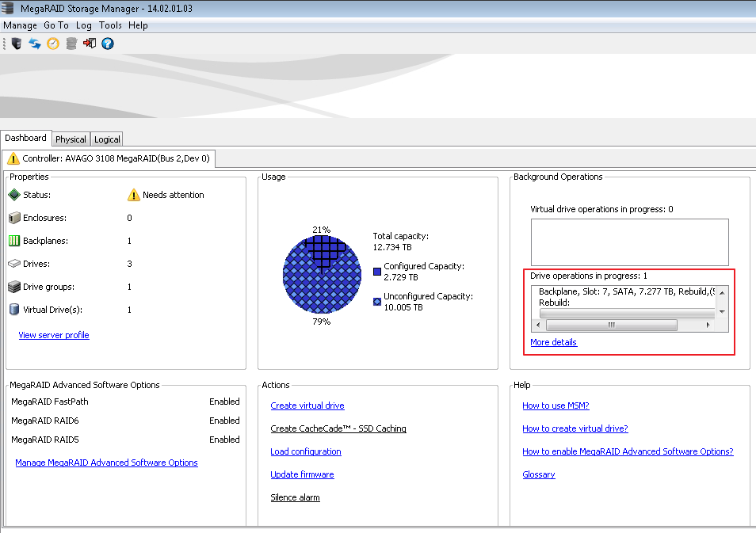This screenshot has height=533, width=756.
Task: Select the AVAGO 3108 MegaRAID controller tab
Action: [108, 158]
